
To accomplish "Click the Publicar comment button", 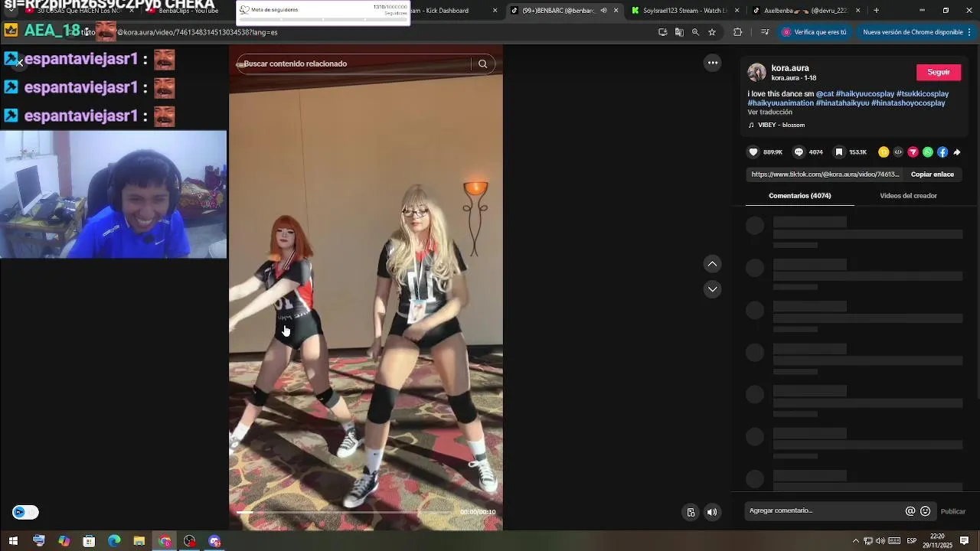I will (x=952, y=511).
